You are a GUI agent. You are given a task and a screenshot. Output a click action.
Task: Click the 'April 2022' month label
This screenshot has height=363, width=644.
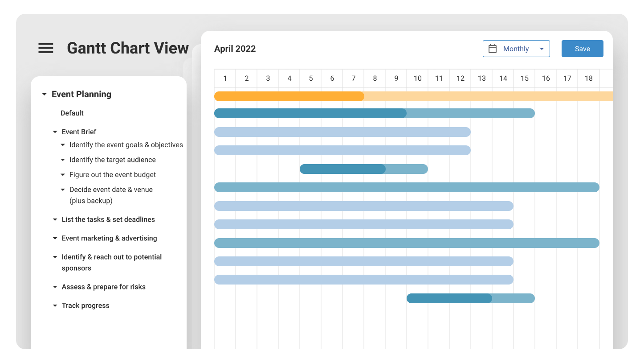coord(235,48)
